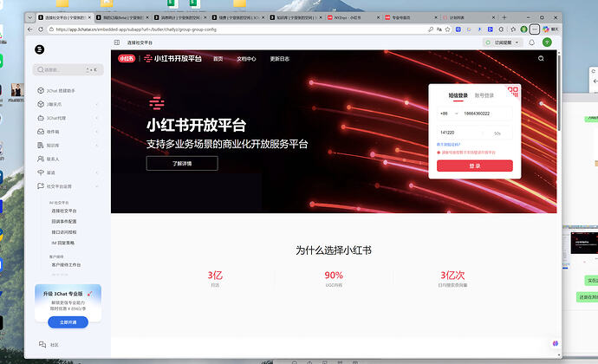Switch to QR code login corner icon

513,92
